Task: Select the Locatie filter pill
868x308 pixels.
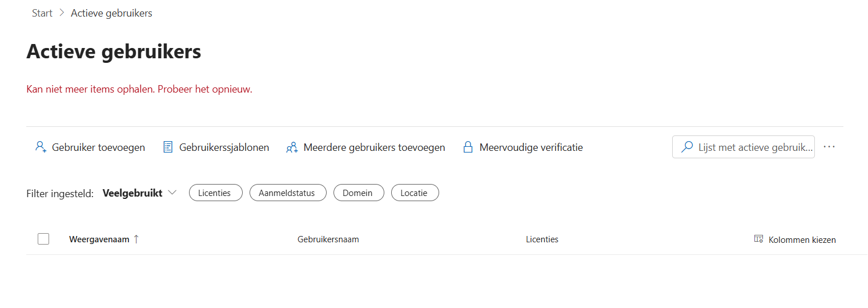Action: click(x=415, y=193)
